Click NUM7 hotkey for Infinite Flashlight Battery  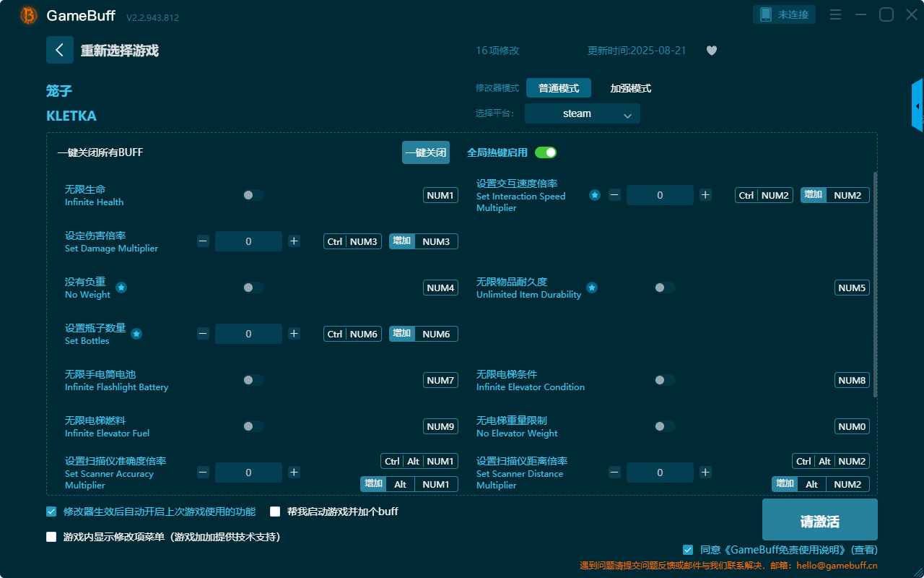click(x=440, y=380)
